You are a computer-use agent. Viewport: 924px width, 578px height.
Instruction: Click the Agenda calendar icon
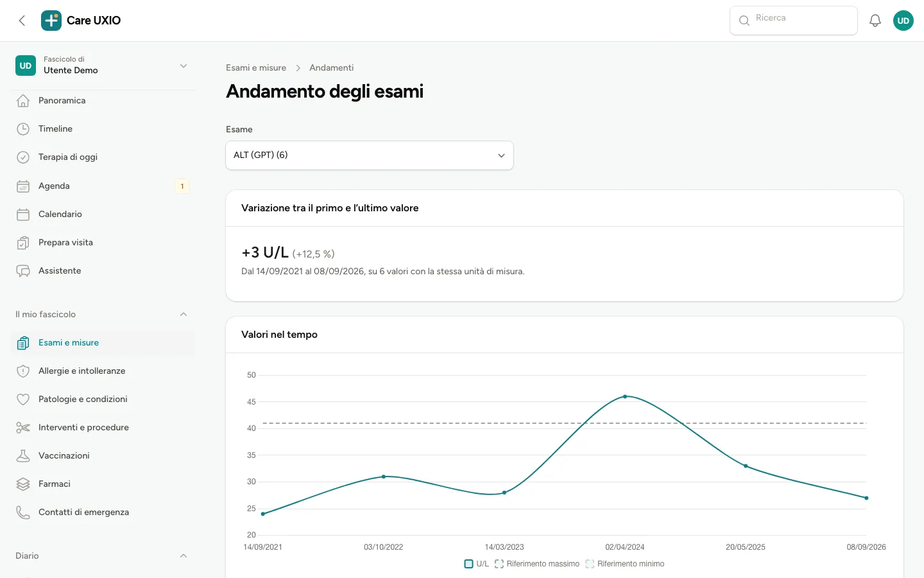(23, 186)
